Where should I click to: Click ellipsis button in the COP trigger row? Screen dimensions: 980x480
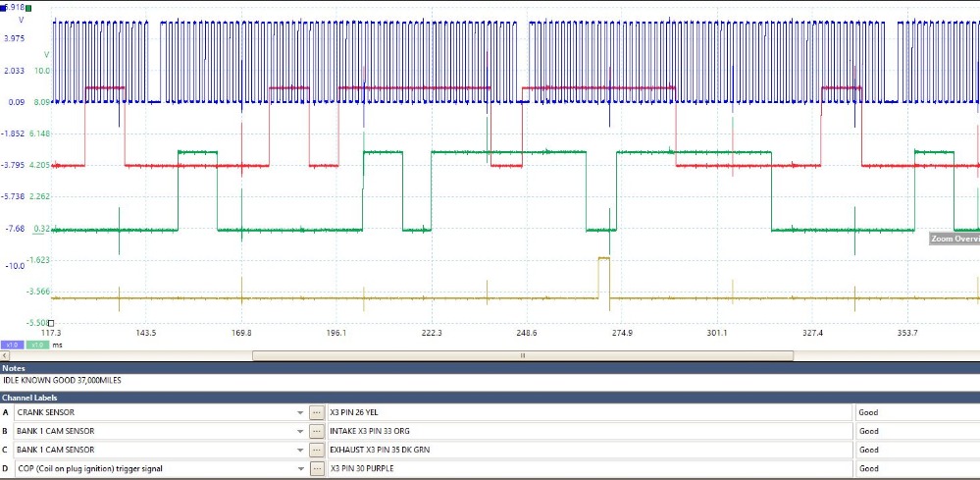(316, 468)
